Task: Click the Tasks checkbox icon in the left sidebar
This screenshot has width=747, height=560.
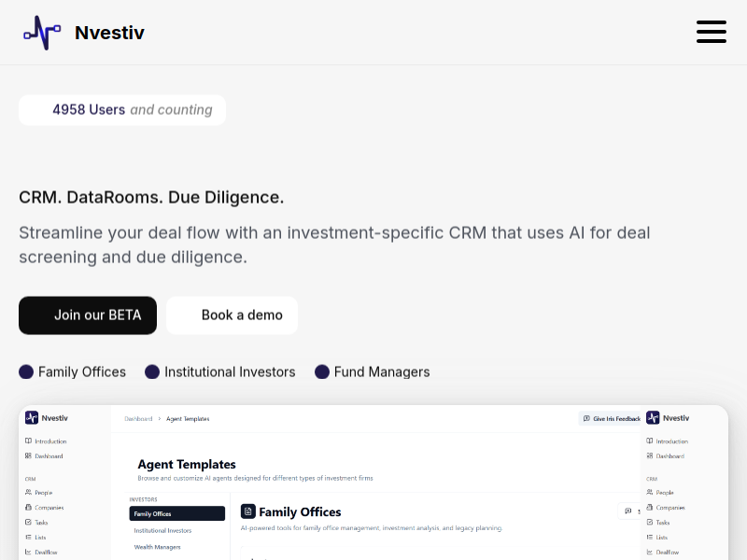Action: pyautogui.click(x=29, y=523)
